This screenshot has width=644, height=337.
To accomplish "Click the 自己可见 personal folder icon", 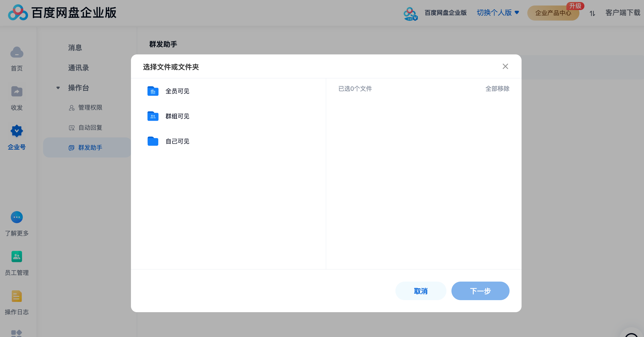I will (153, 141).
